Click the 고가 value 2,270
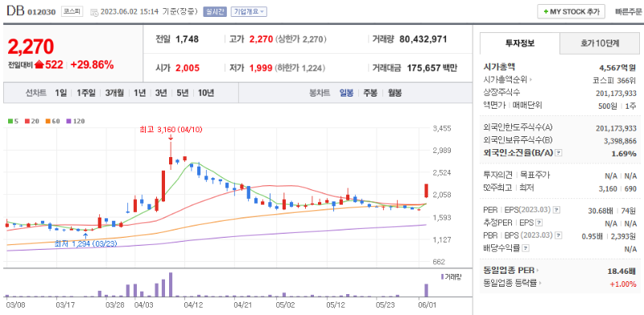Viewport: 644px width, 315px height. point(261,39)
